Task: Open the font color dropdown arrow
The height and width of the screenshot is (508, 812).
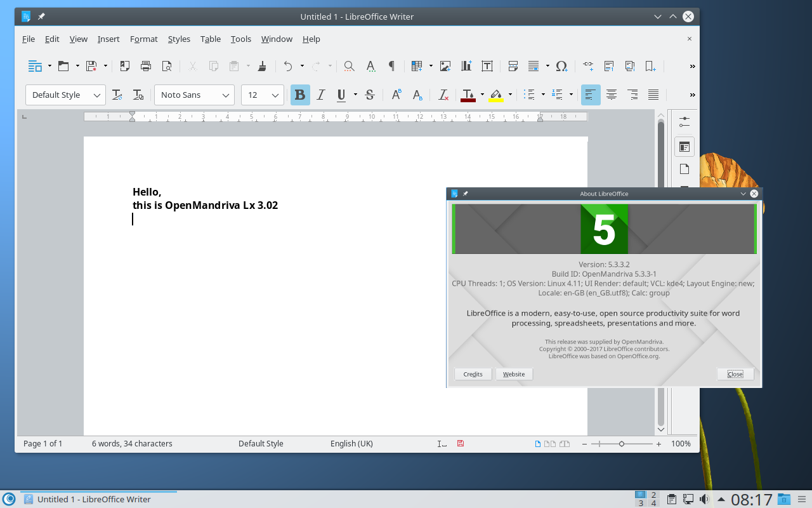Action: (x=482, y=95)
